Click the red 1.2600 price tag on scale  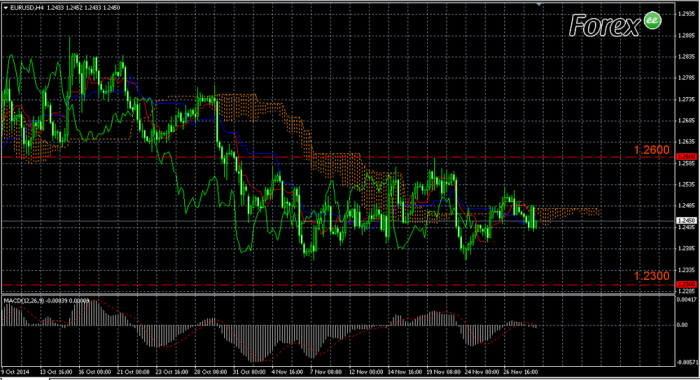tap(687, 157)
